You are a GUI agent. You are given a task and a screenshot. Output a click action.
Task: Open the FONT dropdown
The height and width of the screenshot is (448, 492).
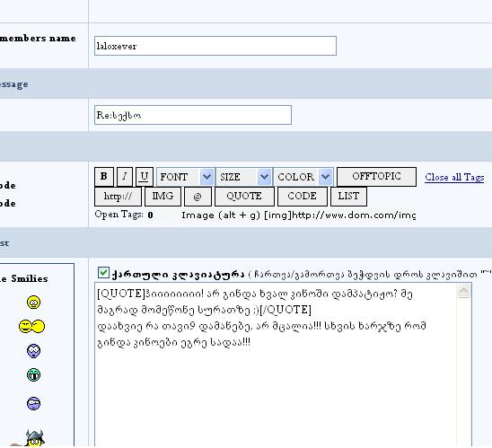(186, 177)
